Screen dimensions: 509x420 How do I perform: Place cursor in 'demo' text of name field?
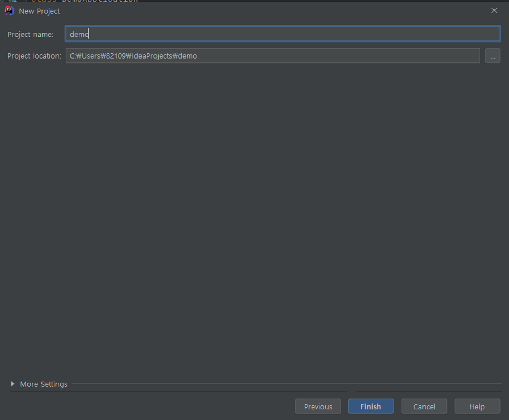point(78,34)
